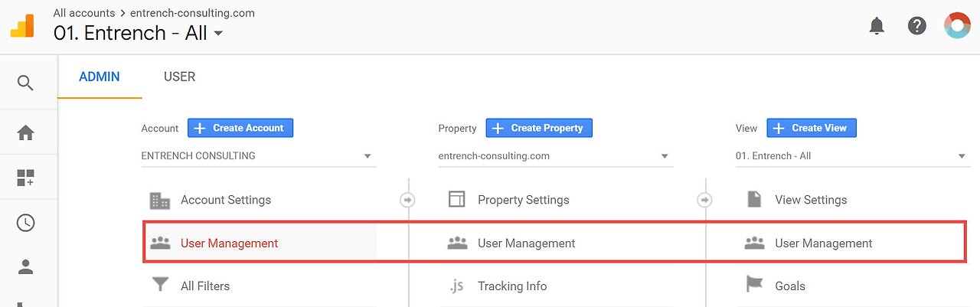This screenshot has width=980, height=307.
Task: Open User Management under Property
Action: [x=527, y=243]
